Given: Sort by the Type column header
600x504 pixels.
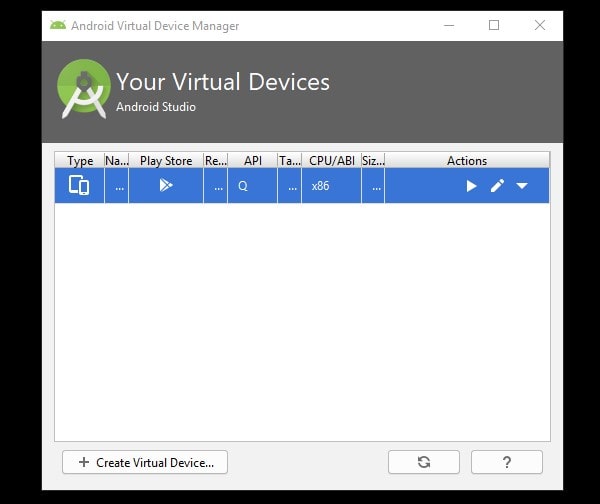Looking at the screenshot, I should (80, 160).
